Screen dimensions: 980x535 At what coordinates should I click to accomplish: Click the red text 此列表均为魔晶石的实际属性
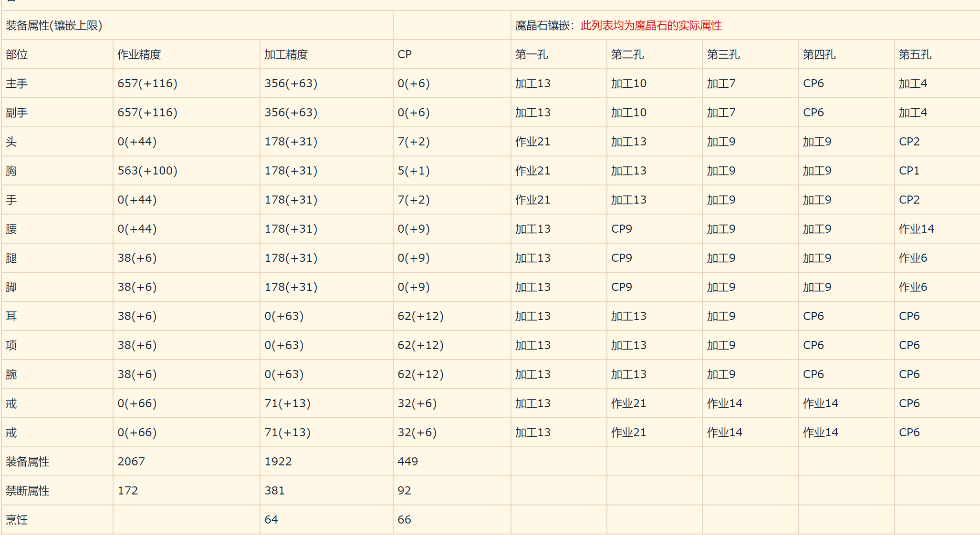coord(651,25)
